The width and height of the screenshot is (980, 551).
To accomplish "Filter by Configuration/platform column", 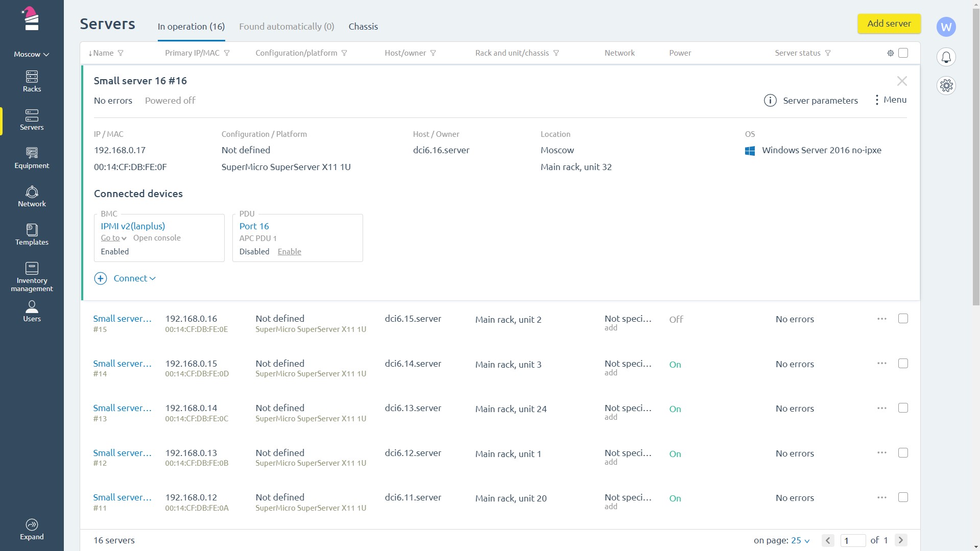I will tap(344, 53).
